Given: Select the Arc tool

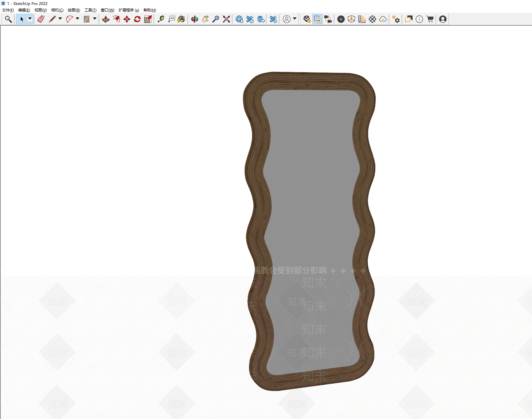Looking at the screenshot, I should (69, 19).
